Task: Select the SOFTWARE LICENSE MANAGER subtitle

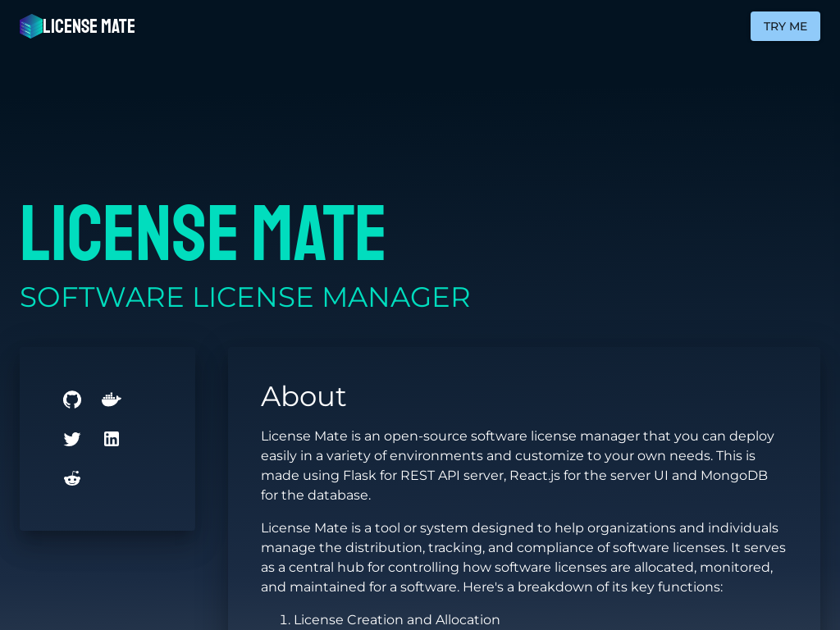Action: [x=244, y=297]
